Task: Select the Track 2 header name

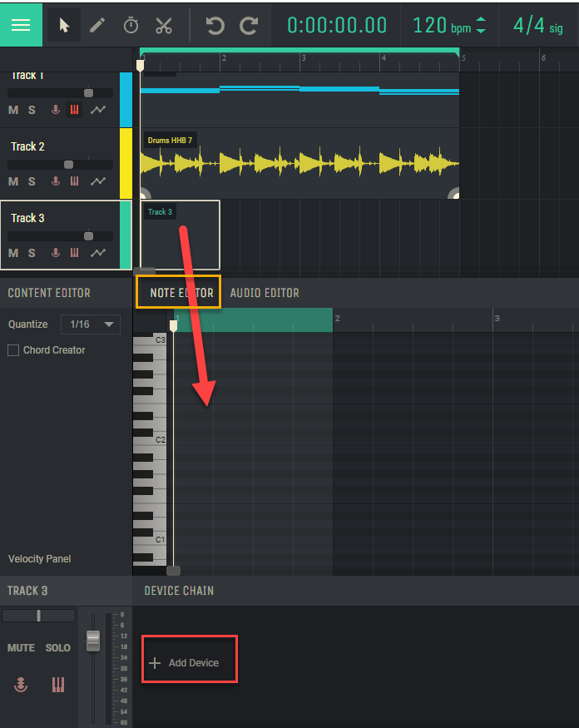Action: (27, 146)
